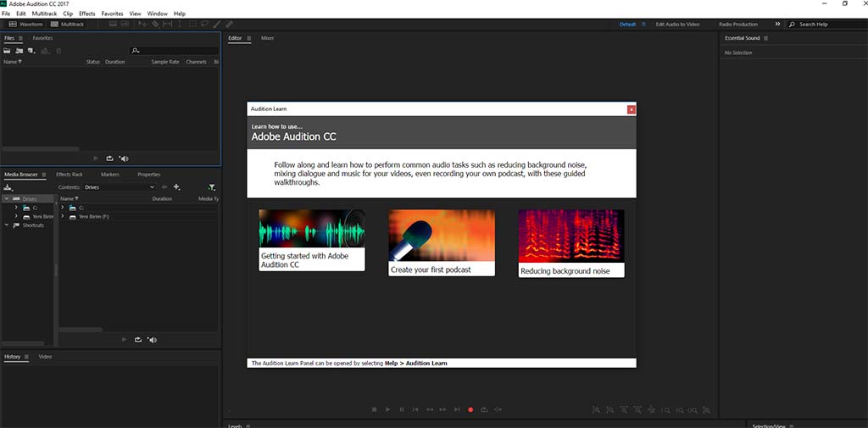The width and height of the screenshot is (868, 428).
Task: Show more workspaces with double-chevron
Action: click(778, 25)
